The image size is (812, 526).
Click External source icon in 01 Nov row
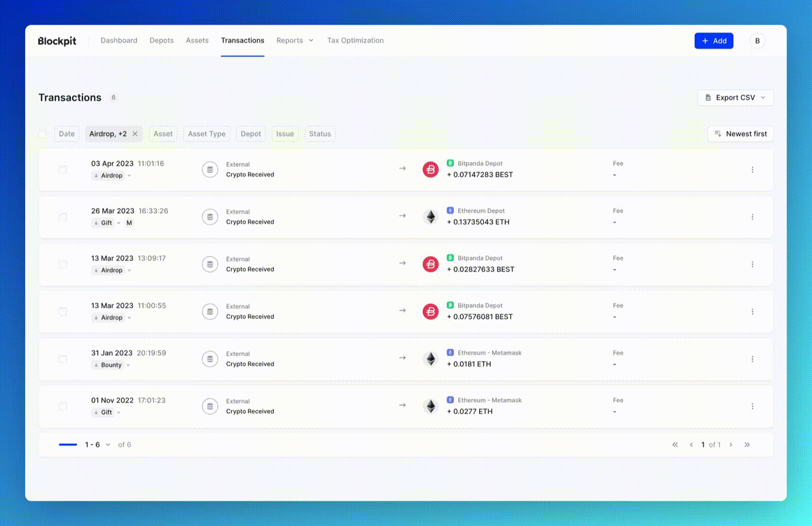tap(210, 406)
